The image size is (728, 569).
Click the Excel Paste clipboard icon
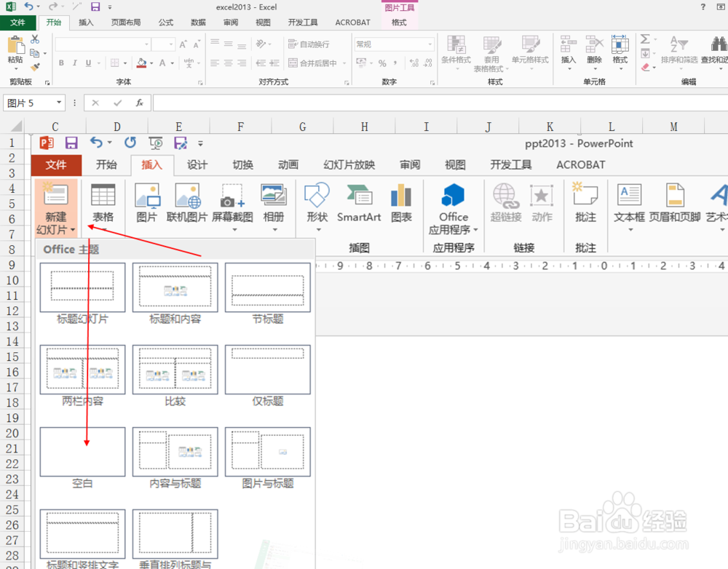pyautogui.click(x=15, y=46)
